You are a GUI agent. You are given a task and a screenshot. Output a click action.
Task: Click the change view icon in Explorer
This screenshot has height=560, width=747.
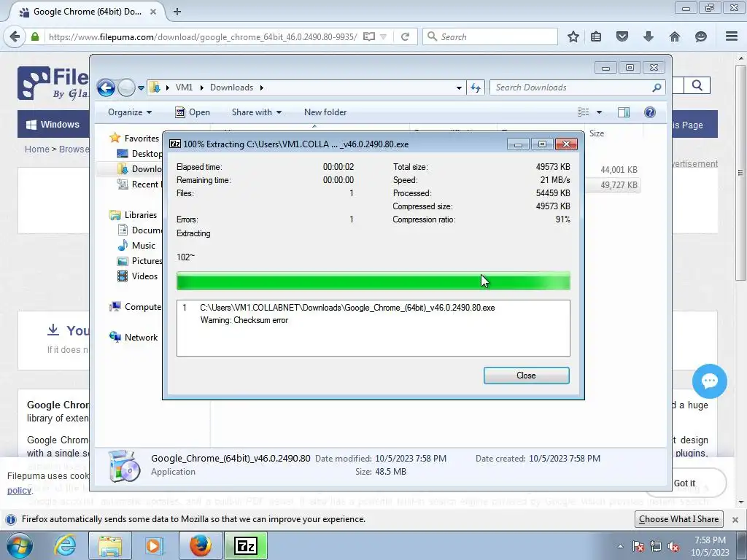tap(583, 112)
